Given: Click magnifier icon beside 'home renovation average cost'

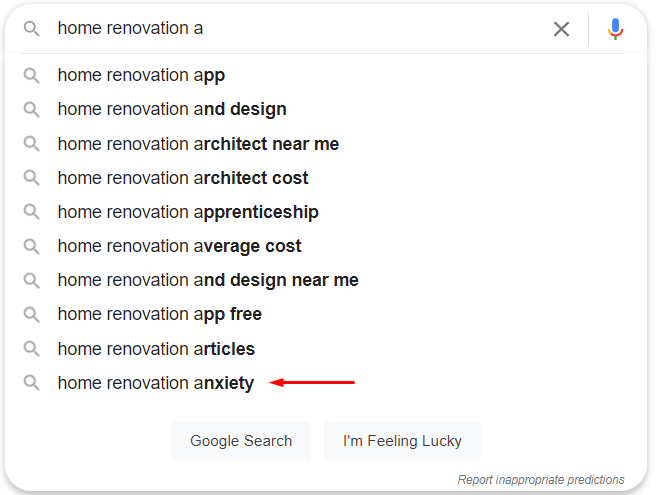Looking at the screenshot, I should coord(32,246).
